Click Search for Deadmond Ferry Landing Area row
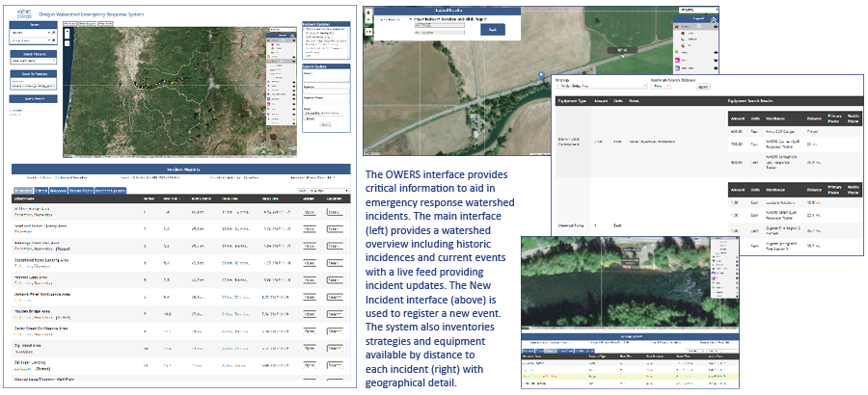 coord(335,263)
